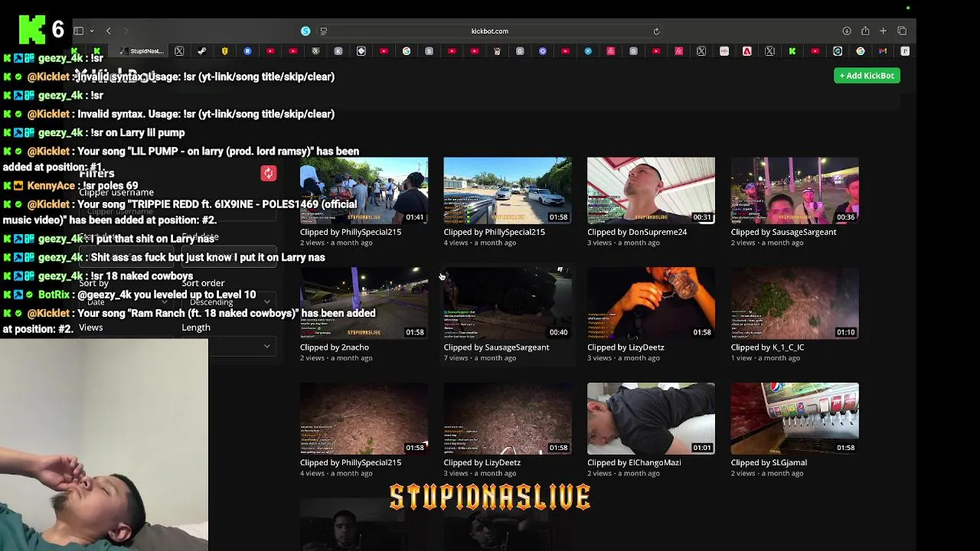Click the Add KickBot button
The image size is (980, 551).
click(867, 76)
